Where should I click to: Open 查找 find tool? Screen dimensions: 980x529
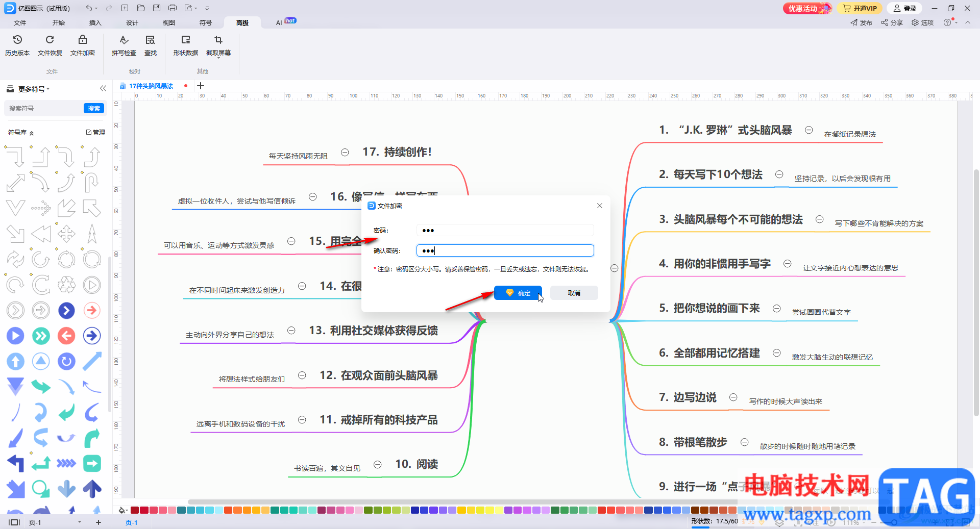151,45
